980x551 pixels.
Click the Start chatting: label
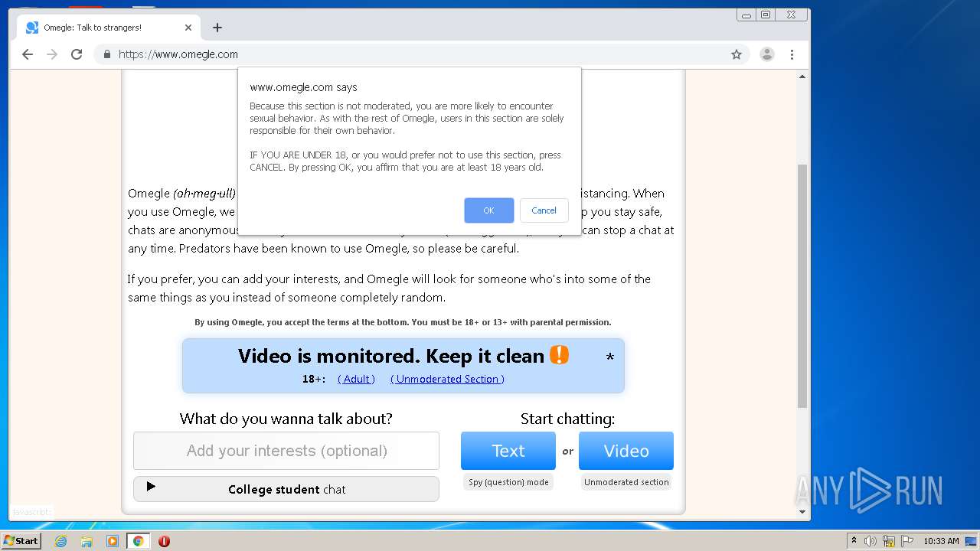567,419
